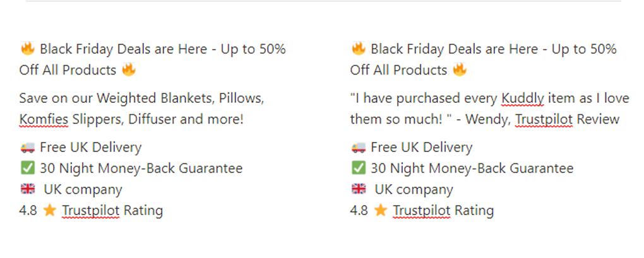Click the star emoji in right Trustpilot rating
Image resolution: width=644 pixels, height=258 pixels.
(380, 211)
